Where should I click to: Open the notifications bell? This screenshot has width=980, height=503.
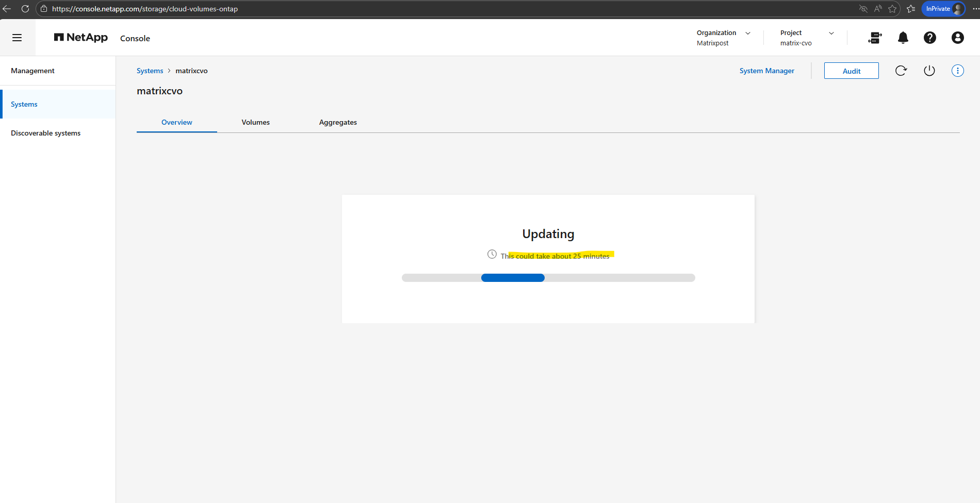tap(903, 38)
